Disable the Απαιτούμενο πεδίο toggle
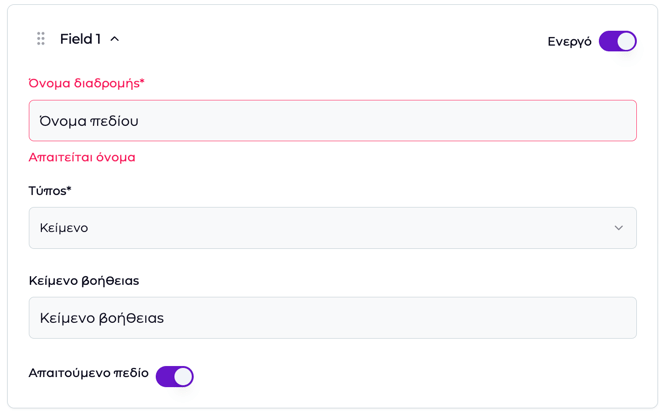Viewport: 670px width, 415px height. click(x=174, y=376)
